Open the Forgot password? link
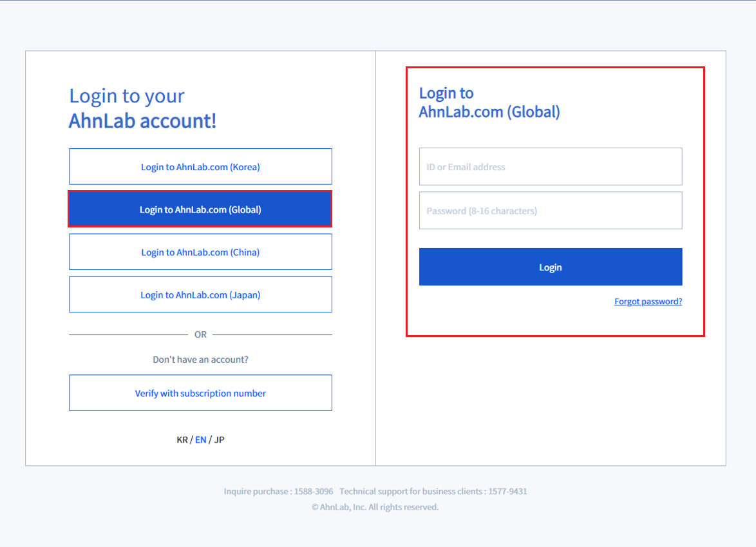 [648, 302]
